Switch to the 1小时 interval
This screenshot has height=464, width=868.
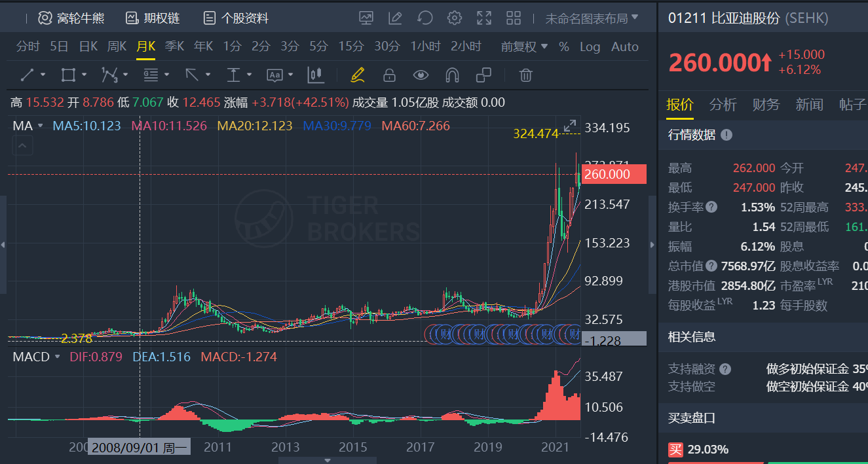click(x=426, y=46)
